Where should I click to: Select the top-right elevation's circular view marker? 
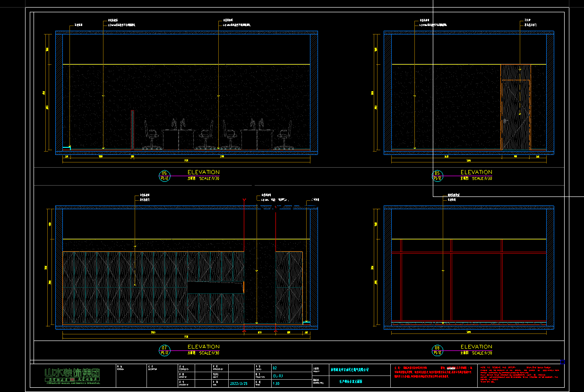click(x=438, y=176)
